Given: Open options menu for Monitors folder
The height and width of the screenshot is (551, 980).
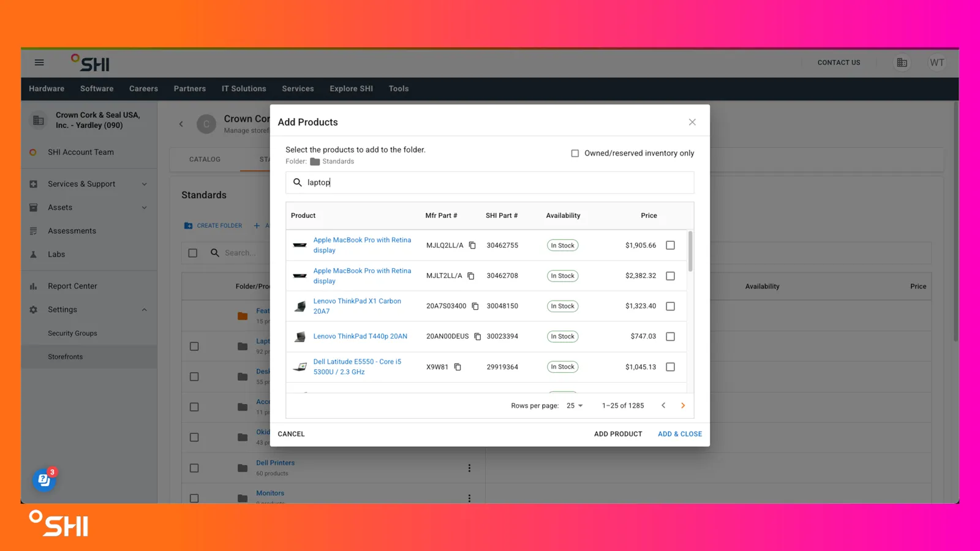Looking at the screenshot, I should click(x=470, y=498).
